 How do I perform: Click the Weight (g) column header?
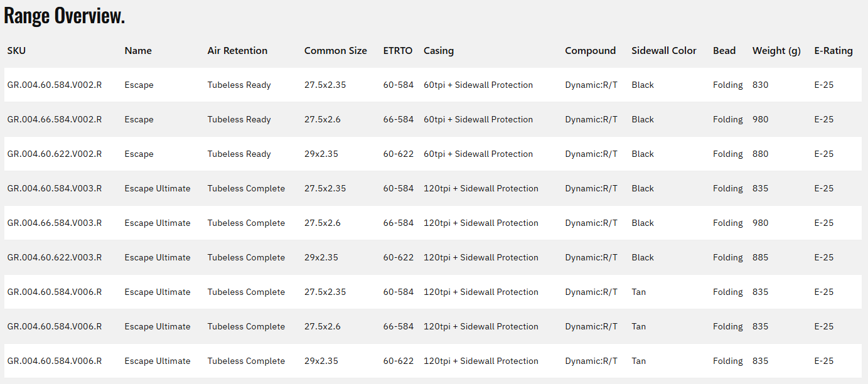point(776,51)
